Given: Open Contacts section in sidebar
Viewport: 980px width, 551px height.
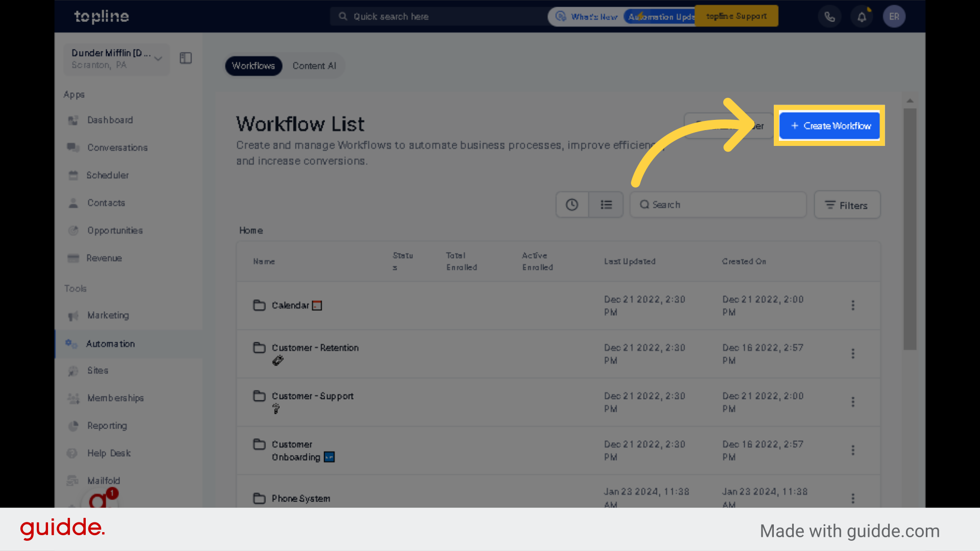Looking at the screenshot, I should click(x=105, y=203).
